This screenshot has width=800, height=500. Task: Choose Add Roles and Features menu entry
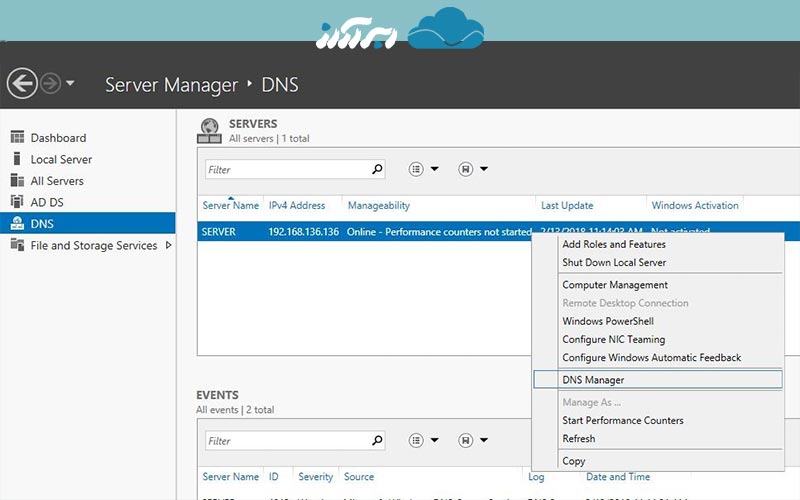(x=613, y=244)
